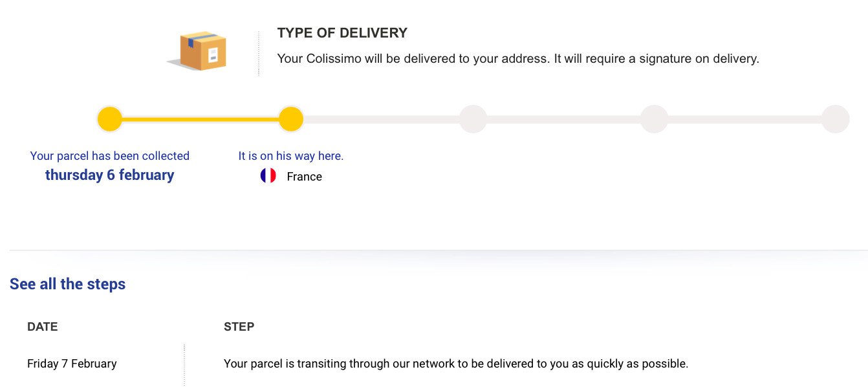
Task: Click the 'France' country label
Action: [x=304, y=177]
